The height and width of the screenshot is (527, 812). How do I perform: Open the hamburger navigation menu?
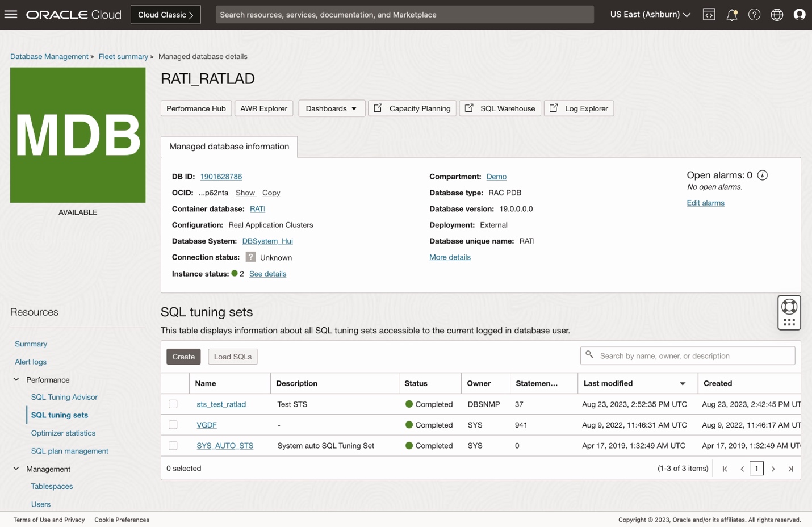(11, 14)
